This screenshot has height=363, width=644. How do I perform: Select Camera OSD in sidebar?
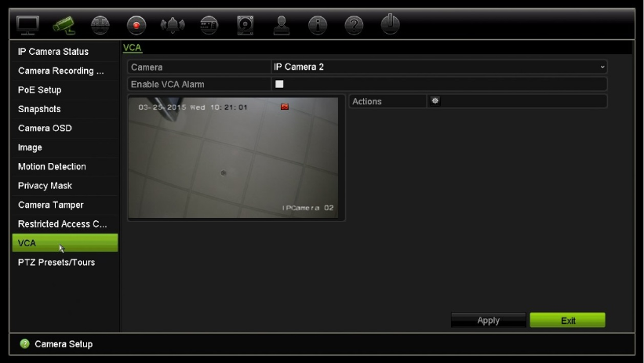tap(65, 128)
